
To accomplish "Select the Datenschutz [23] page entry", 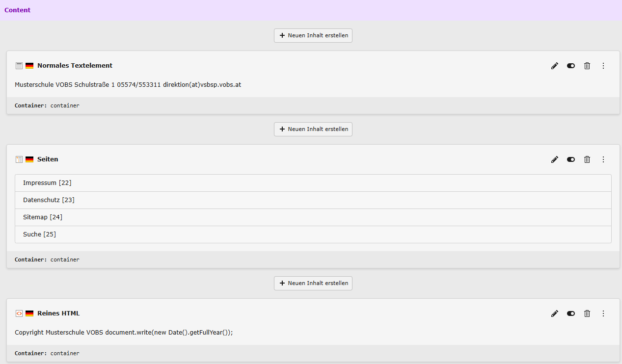I will pyautogui.click(x=49, y=200).
